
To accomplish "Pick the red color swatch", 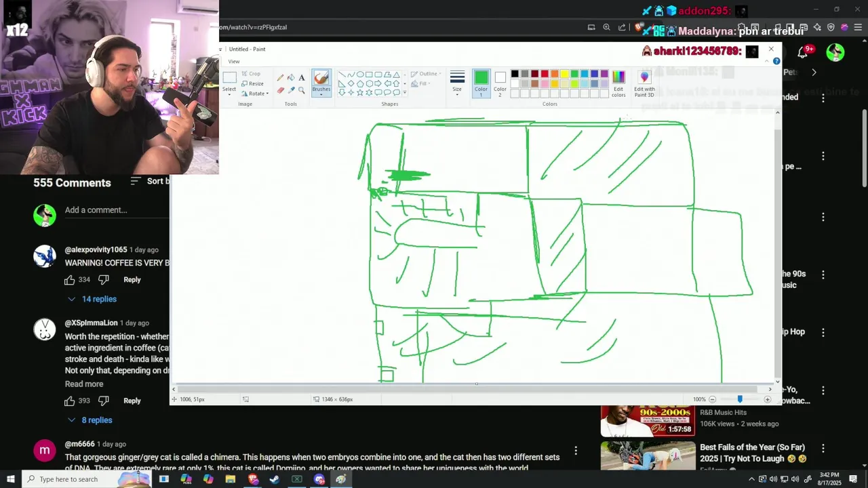I will (545, 74).
